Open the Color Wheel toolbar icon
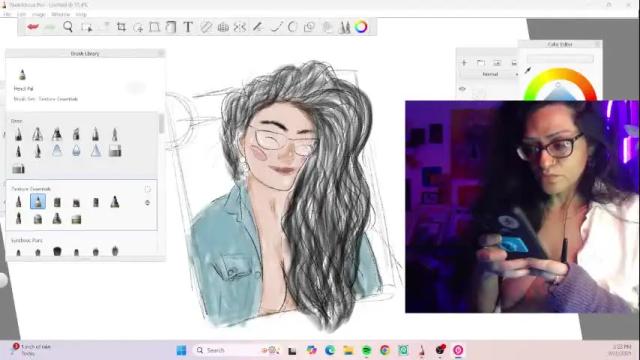640x360 pixels. (361, 27)
